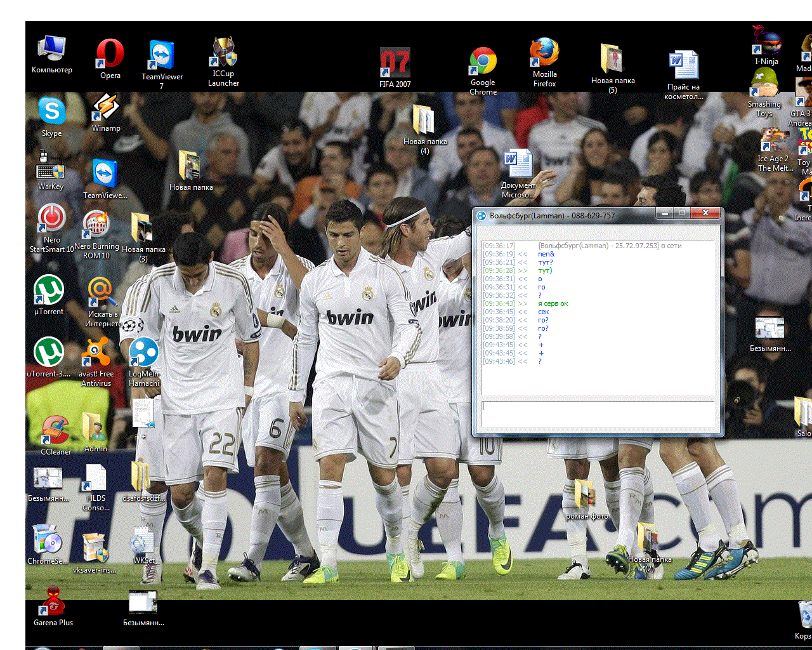Launch Mozilla Firefox shortcut

545,63
